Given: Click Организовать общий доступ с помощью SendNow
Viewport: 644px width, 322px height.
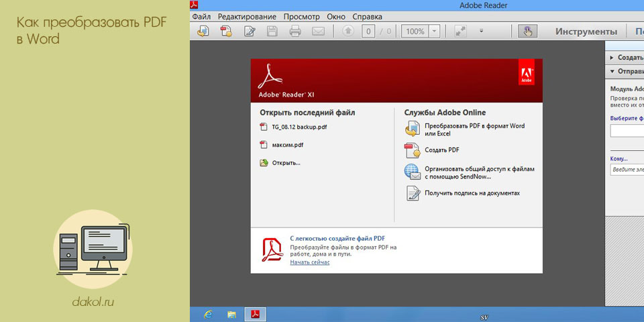Looking at the screenshot, I should tap(480, 172).
